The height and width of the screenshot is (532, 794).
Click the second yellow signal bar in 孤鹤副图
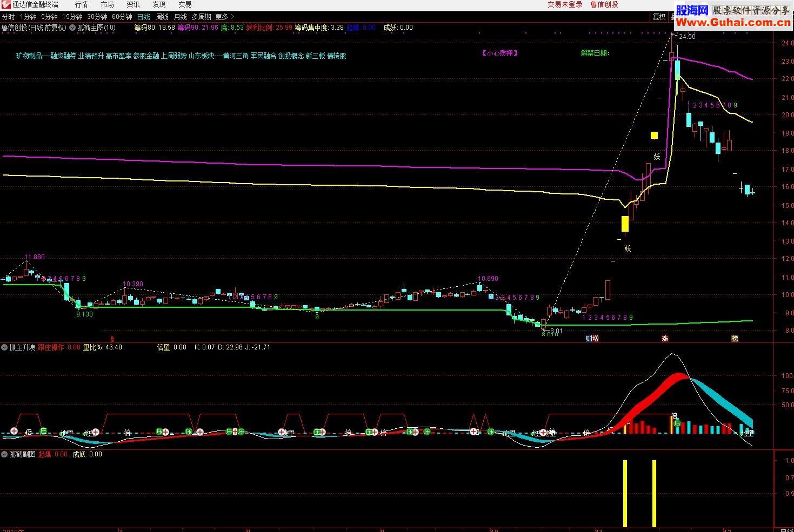pyautogui.click(x=654, y=493)
